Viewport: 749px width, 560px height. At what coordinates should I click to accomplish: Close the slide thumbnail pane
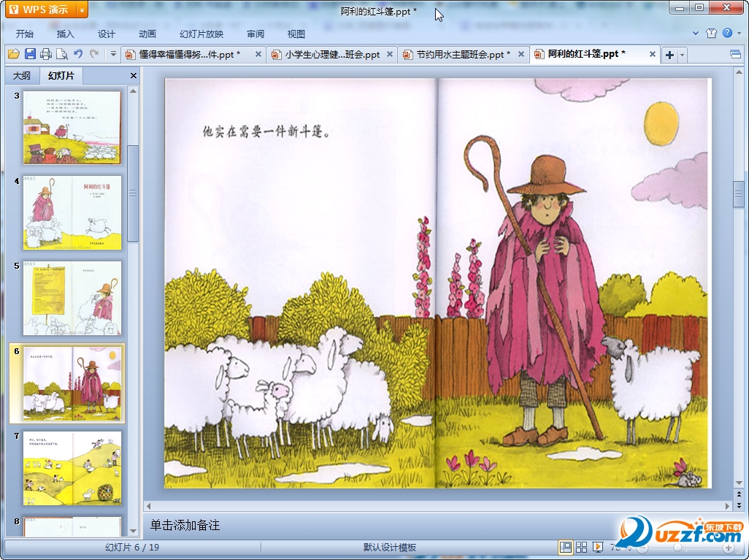(x=134, y=75)
